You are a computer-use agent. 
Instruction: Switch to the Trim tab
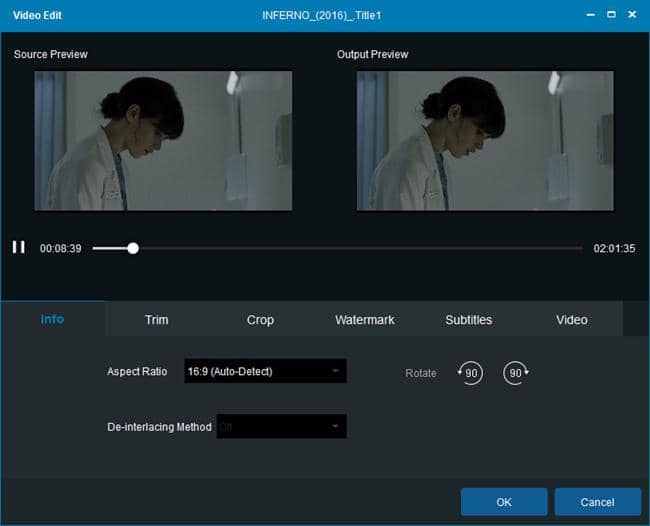coord(156,320)
